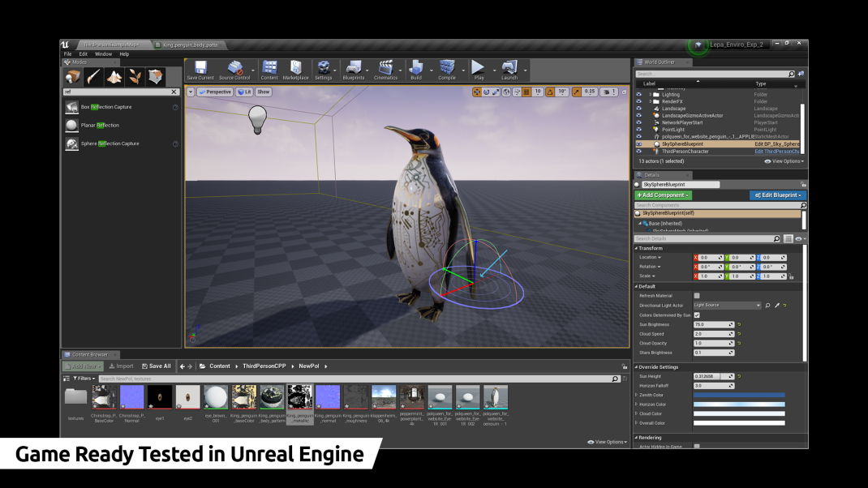Open the Window menu
Image resolution: width=868 pixels, height=488 pixels.
click(103, 54)
